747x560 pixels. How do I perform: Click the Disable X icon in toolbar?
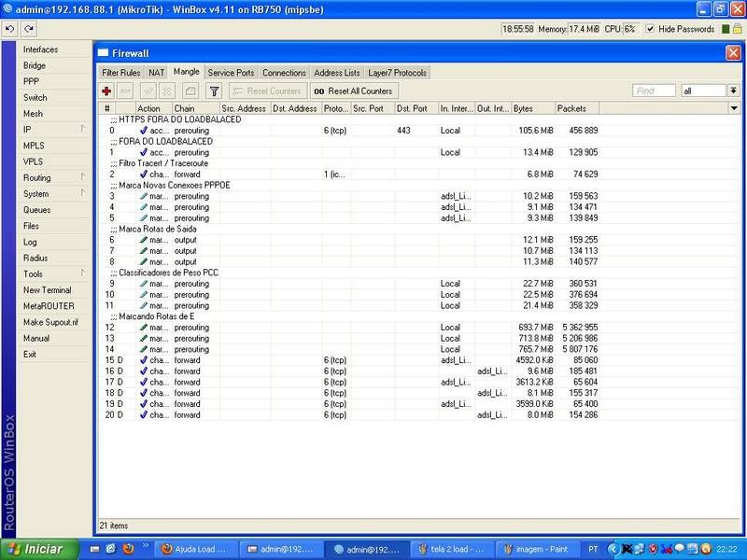point(167,91)
